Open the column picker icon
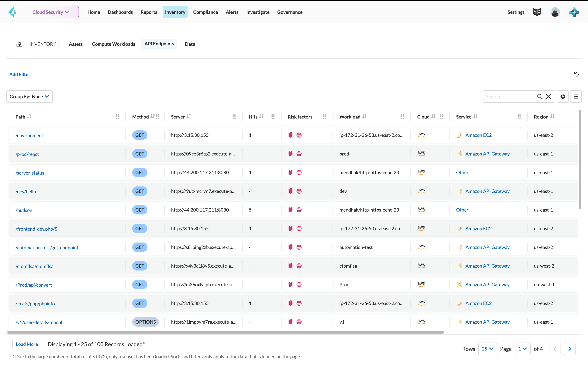Screen dimensions: 588x369 click(576, 97)
